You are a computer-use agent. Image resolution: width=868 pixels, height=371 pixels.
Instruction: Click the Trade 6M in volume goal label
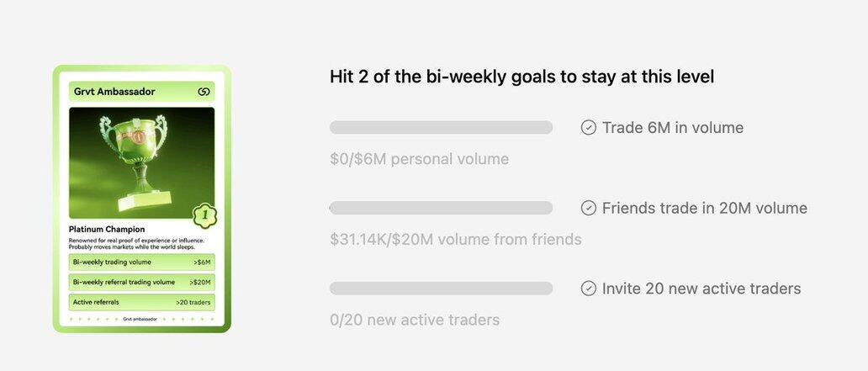672,128
